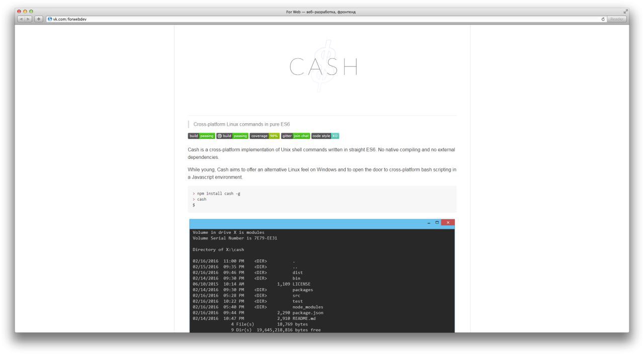Click the '2,910 README.md' file row
The width and height of the screenshot is (644, 354).
[x=254, y=318]
